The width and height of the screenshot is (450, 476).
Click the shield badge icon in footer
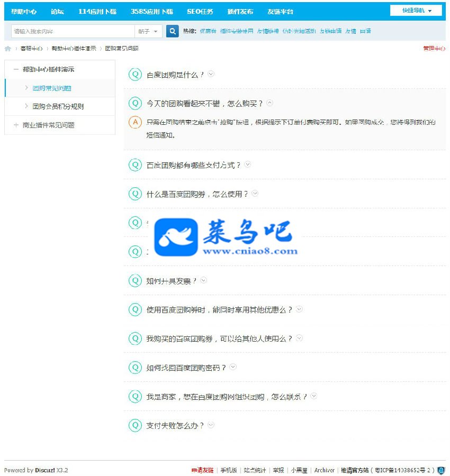pos(441,470)
